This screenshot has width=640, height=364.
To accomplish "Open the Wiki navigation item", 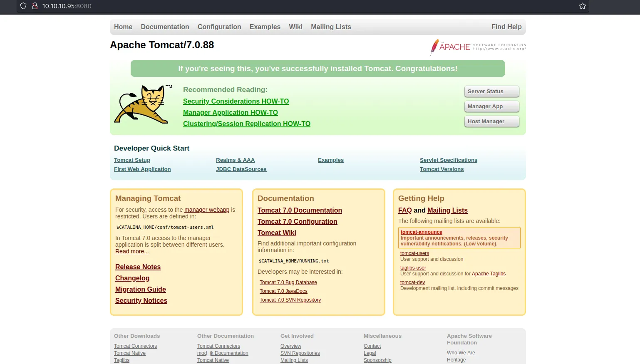I will pos(295,27).
